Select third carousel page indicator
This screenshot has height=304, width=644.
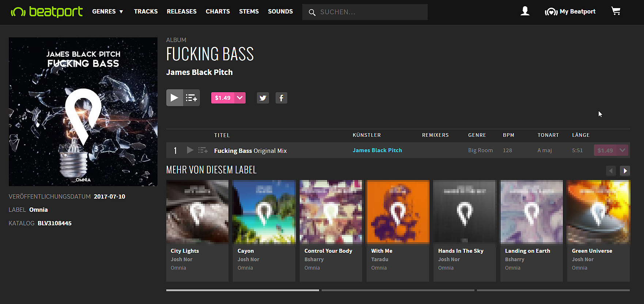(553, 290)
